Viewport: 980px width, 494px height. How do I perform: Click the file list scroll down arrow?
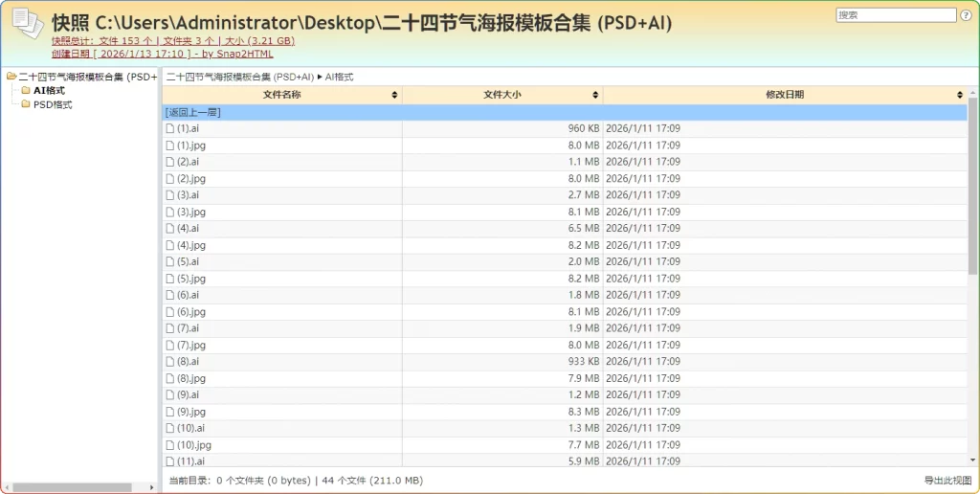pos(972,460)
